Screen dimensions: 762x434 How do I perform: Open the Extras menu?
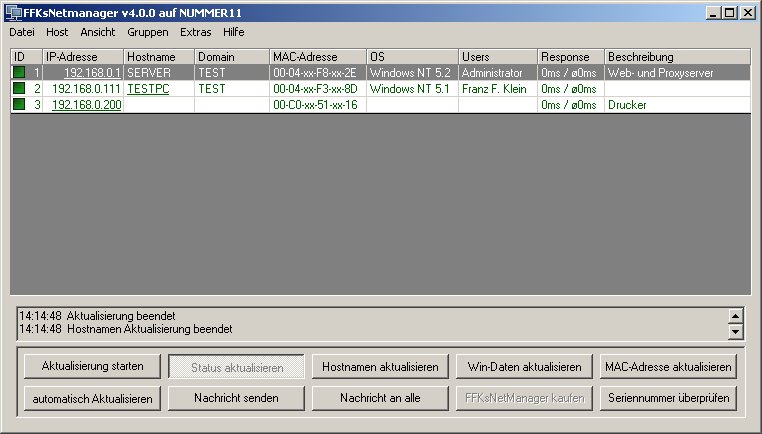195,32
